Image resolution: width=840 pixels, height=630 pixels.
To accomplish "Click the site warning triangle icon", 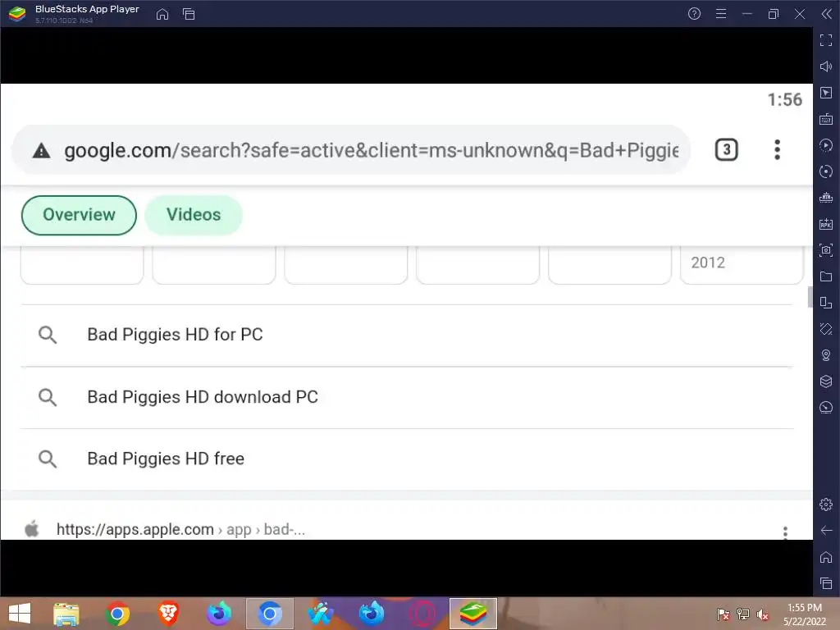I will (41, 151).
